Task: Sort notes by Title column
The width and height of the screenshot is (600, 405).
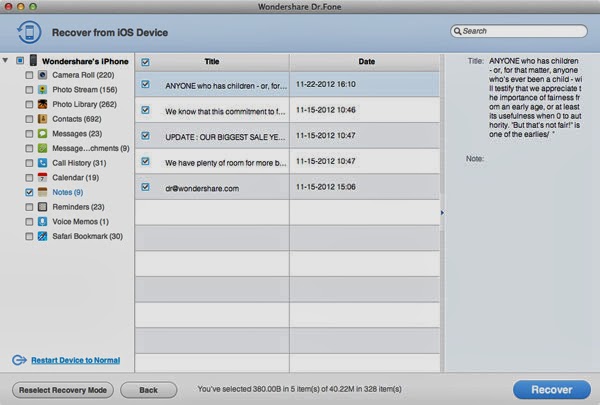Action: (x=212, y=62)
